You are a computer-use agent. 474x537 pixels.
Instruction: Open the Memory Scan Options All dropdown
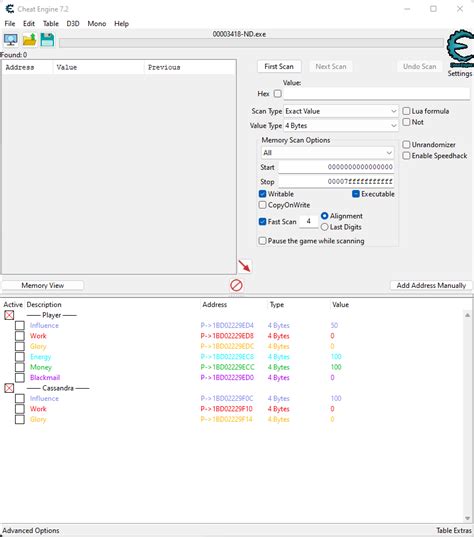[x=327, y=153]
